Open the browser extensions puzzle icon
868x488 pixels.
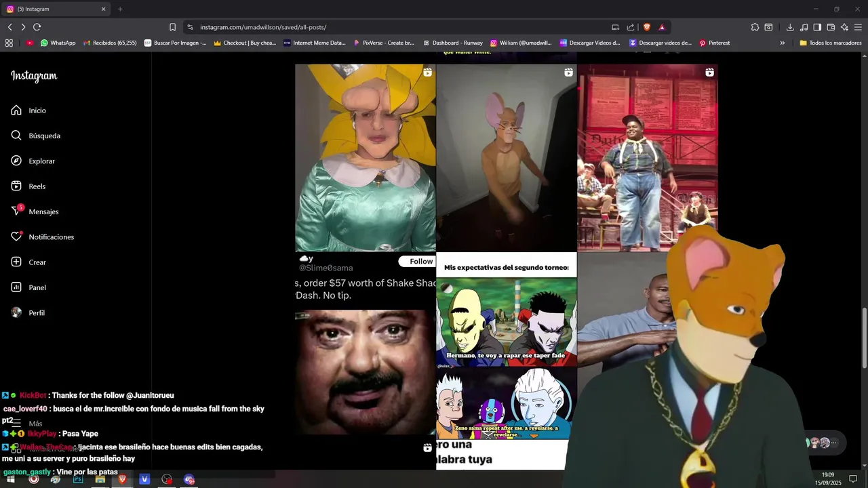tap(755, 27)
